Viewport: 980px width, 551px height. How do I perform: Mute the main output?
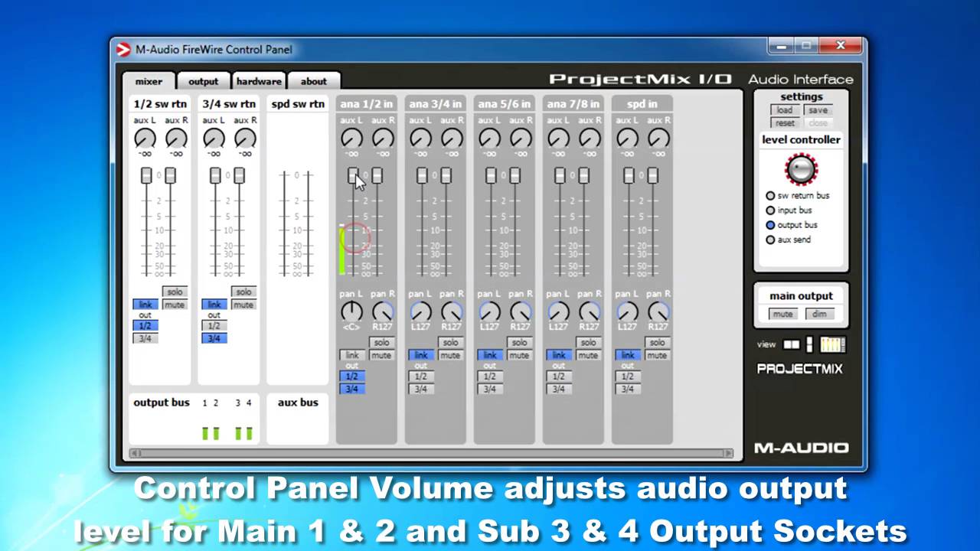pos(782,315)
